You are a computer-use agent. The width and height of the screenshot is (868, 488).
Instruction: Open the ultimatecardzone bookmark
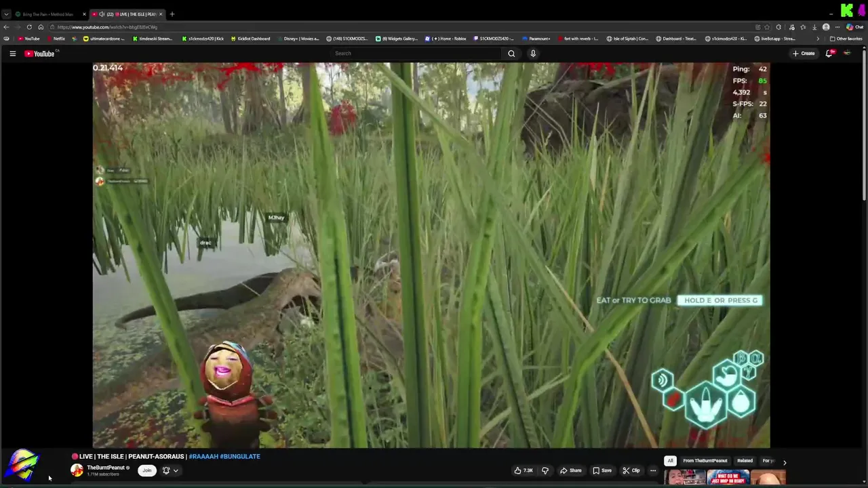[x=104, y=39]
